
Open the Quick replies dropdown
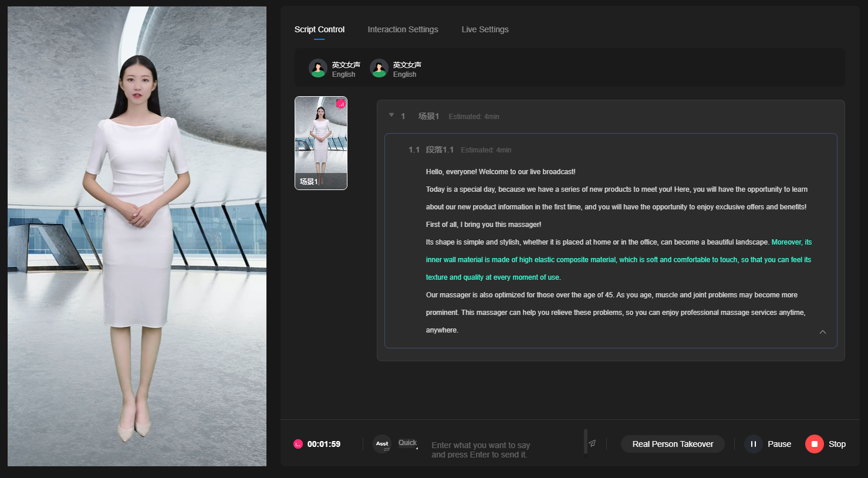(x=408, y=443)
